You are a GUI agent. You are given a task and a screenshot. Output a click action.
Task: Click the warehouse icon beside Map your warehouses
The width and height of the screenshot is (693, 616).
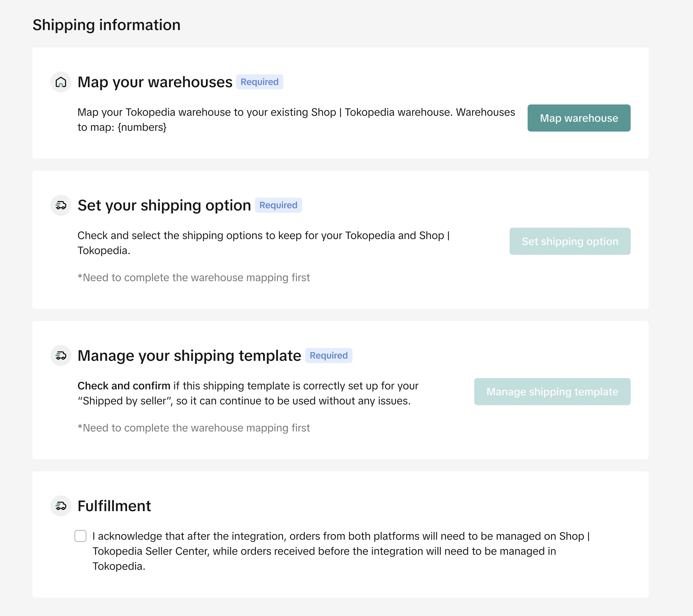tap(61, 82)
